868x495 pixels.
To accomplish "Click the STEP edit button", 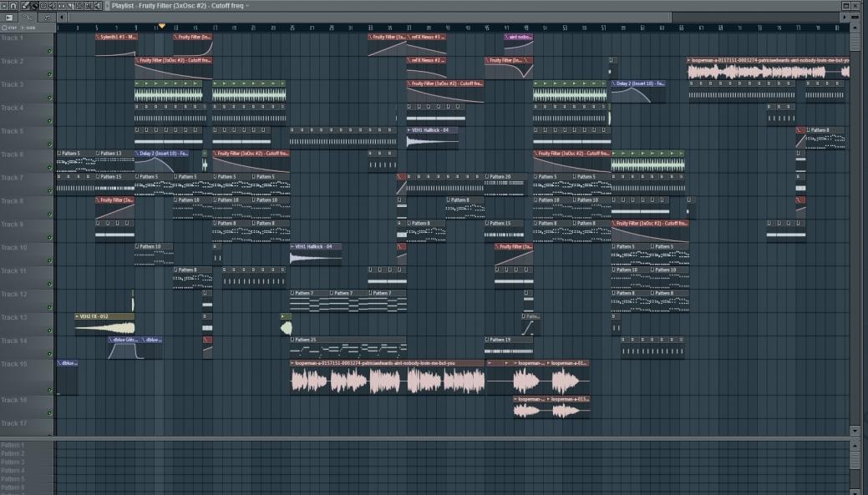I will click(x=10, y=28).
